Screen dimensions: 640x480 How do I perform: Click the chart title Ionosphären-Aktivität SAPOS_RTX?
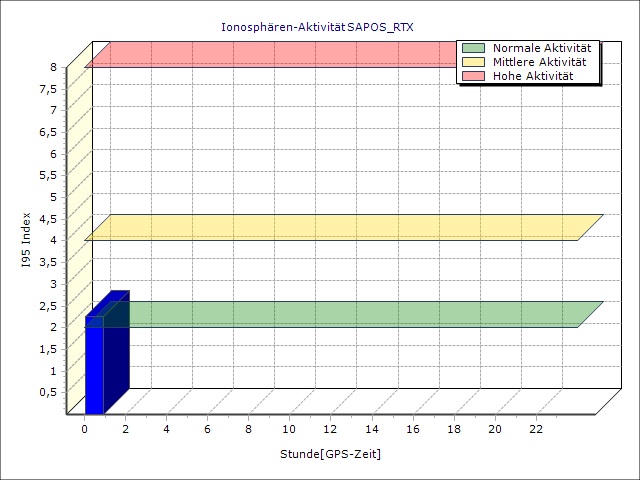(x=316, y=27)
